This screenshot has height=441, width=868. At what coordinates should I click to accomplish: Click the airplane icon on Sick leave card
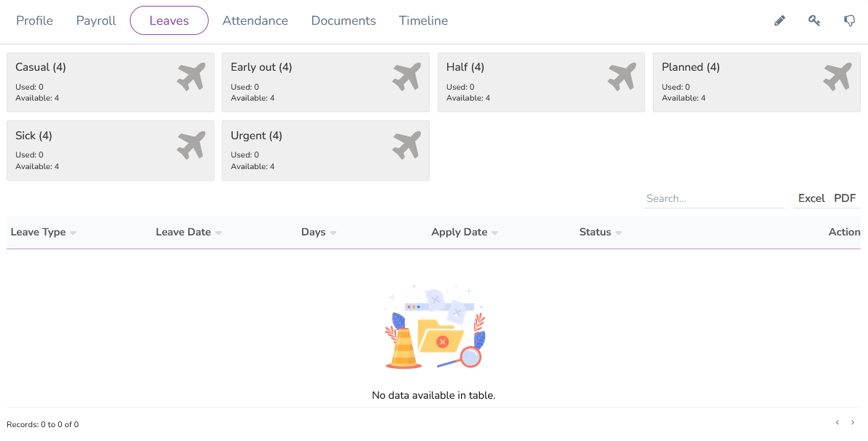tap(191, 144)
